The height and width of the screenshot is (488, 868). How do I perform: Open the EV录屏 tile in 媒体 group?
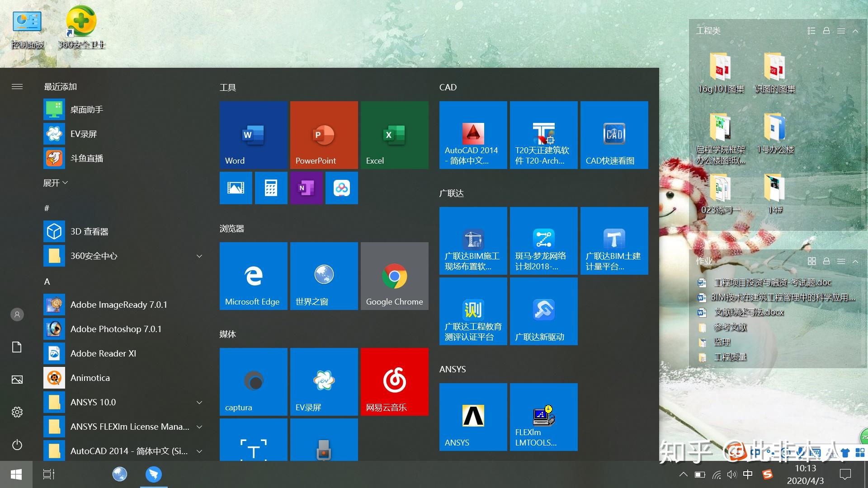point(324,382)
